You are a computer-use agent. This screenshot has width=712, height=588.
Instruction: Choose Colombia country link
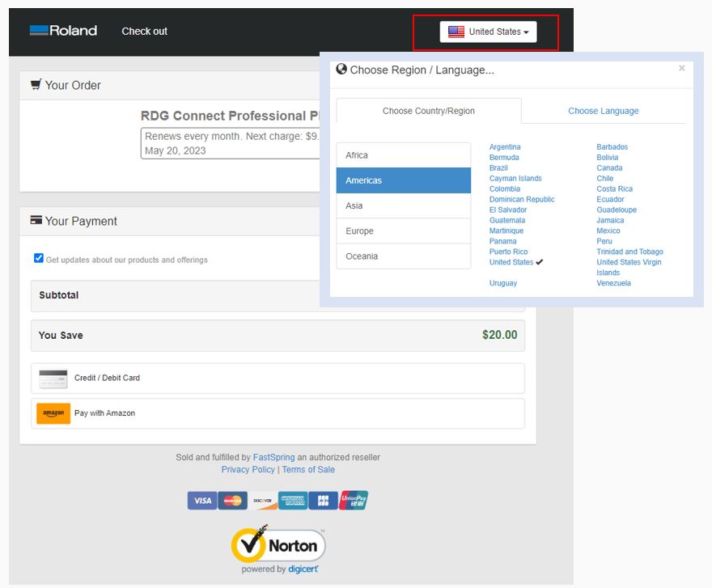505,188
